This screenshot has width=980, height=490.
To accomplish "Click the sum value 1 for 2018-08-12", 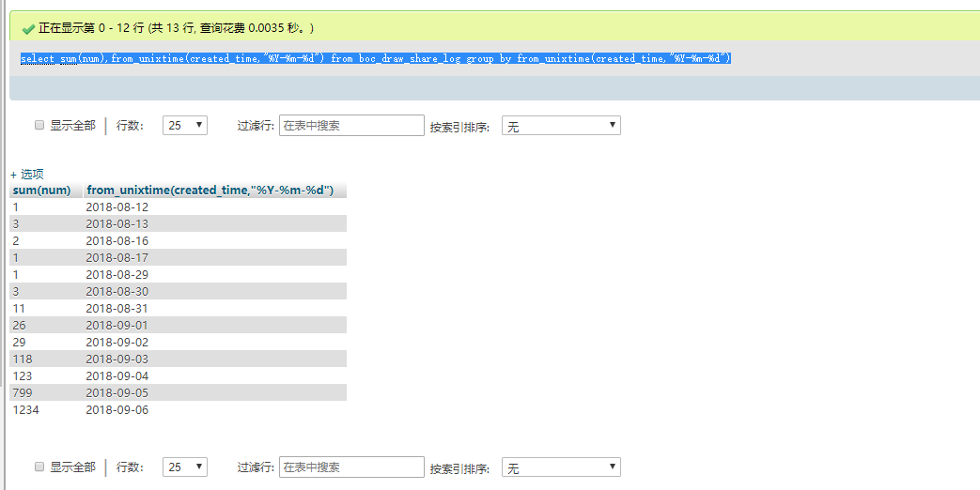I will coord(16,207).
